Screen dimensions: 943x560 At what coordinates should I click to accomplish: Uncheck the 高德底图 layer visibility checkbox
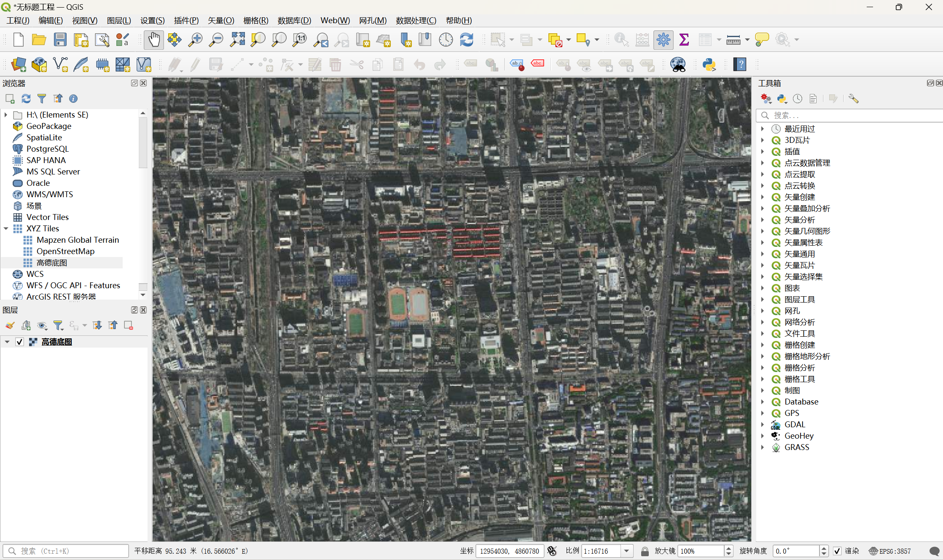click(19, 342)
